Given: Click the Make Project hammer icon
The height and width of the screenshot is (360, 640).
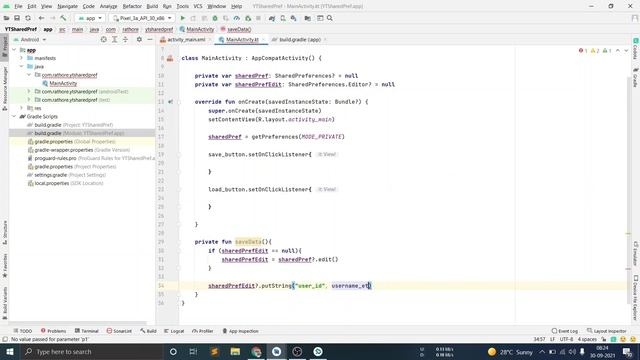Looking at the screenshot, I should (63, 18).
